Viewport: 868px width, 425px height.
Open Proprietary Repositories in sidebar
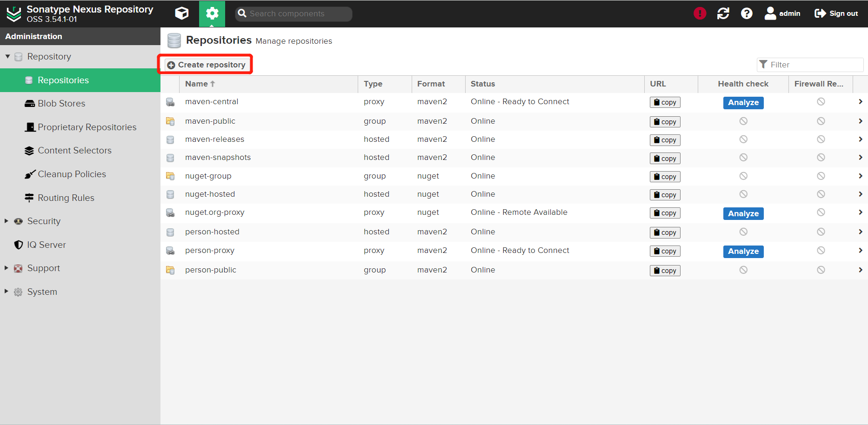(80, 127)
